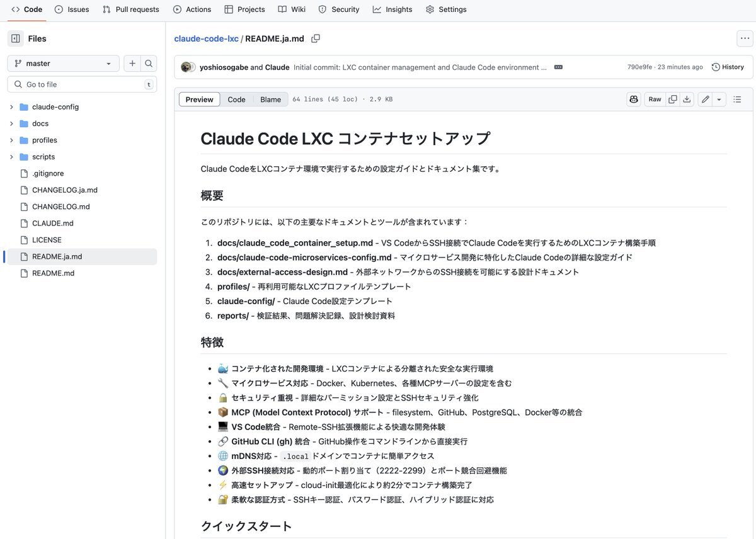Select README.ja.md in file tree
This screenshot has width=756, height=539.
click(82, 257)
